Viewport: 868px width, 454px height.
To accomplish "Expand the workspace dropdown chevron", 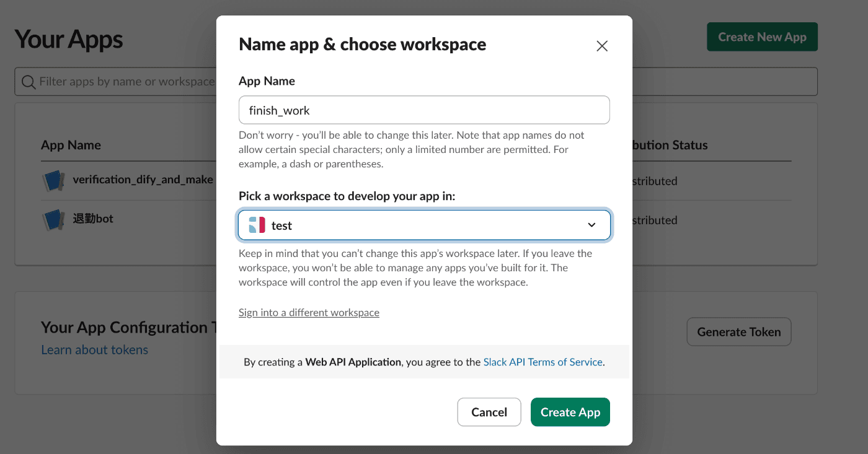I will [x=591, y=225].
